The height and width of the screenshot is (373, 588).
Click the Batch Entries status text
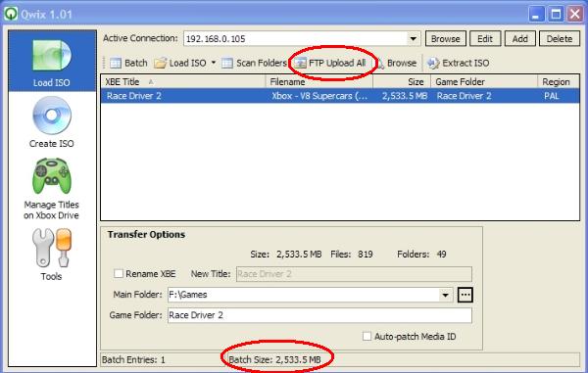tap(133, 360)
